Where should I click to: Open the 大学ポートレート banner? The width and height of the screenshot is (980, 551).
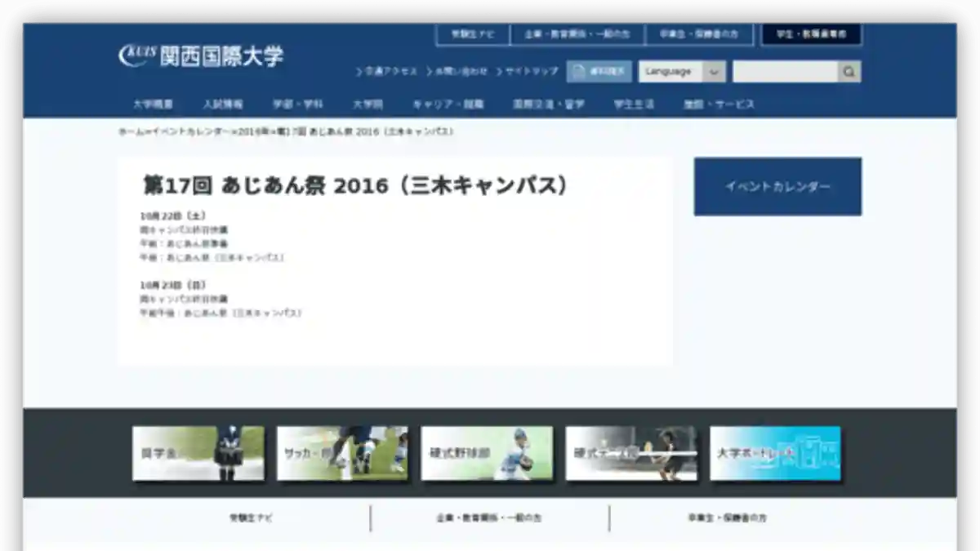click(775, 453)
